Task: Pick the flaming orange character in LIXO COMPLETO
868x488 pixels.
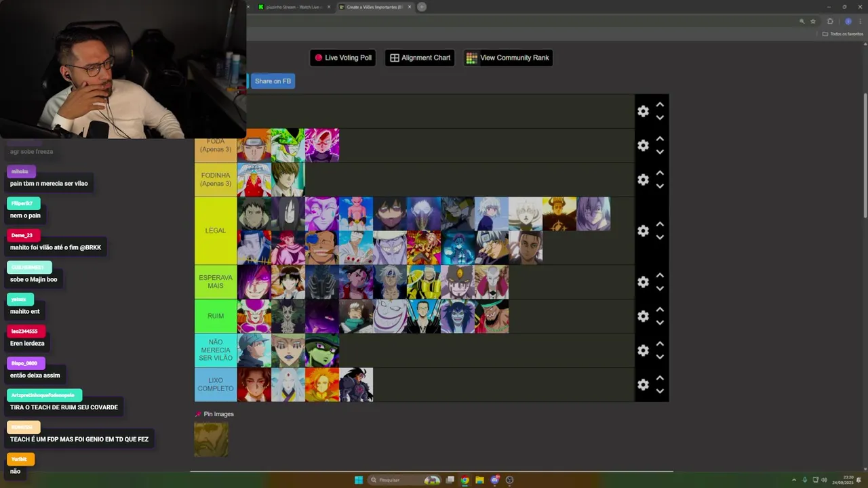Action: click(322, 384)
